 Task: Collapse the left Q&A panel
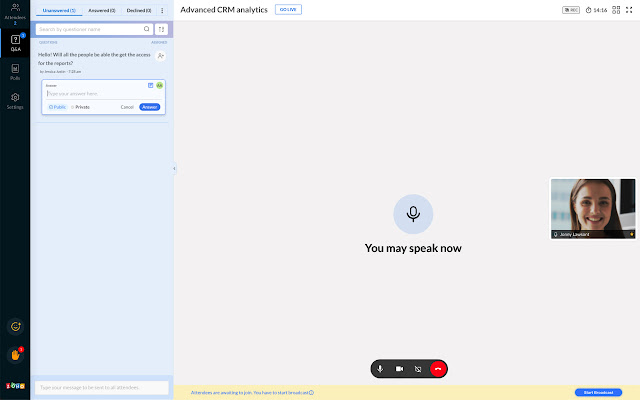click(x=174, y=168)
